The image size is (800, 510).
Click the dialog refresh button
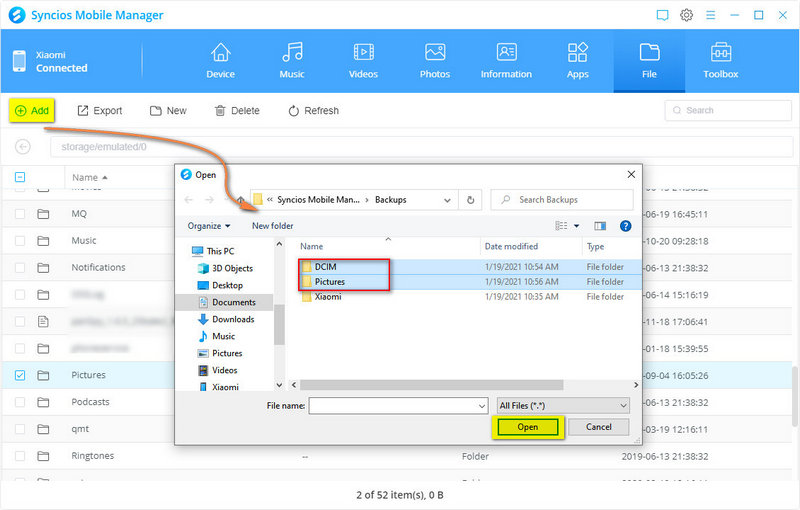coord(470,200)
